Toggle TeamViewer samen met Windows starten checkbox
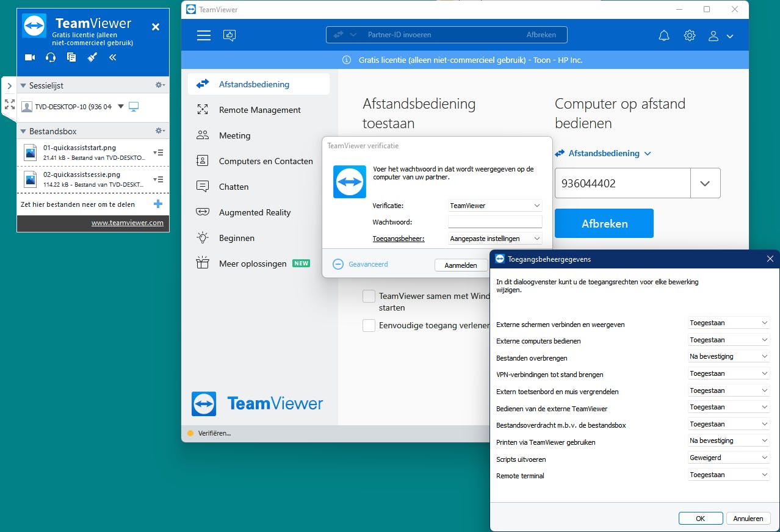Screen dimensions: 780x532 pos(369,296)
